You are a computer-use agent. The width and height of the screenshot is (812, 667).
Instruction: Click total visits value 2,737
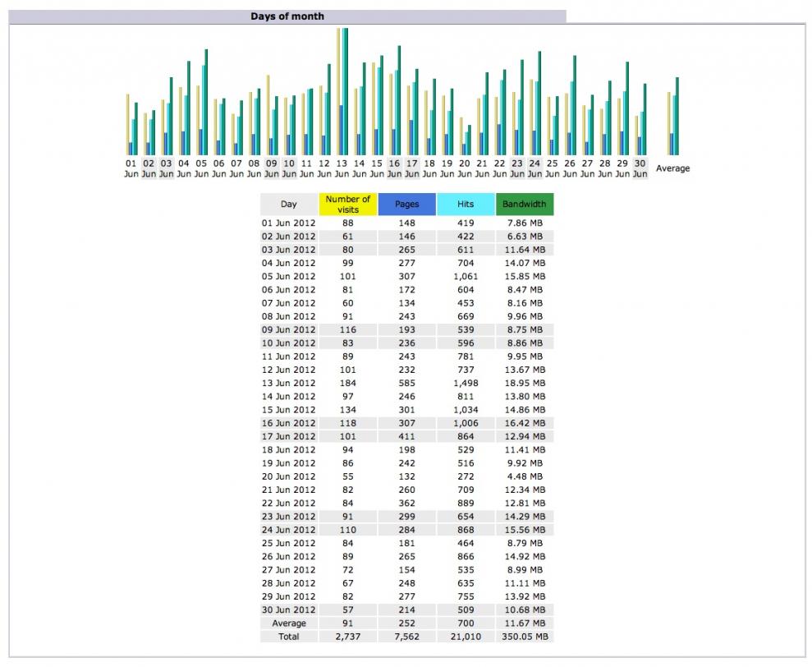(347, 637)
